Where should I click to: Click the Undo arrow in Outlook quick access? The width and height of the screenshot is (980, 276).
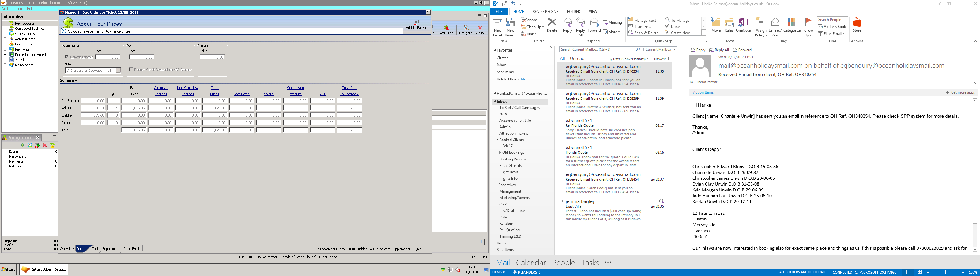click(x=513, y=3)
